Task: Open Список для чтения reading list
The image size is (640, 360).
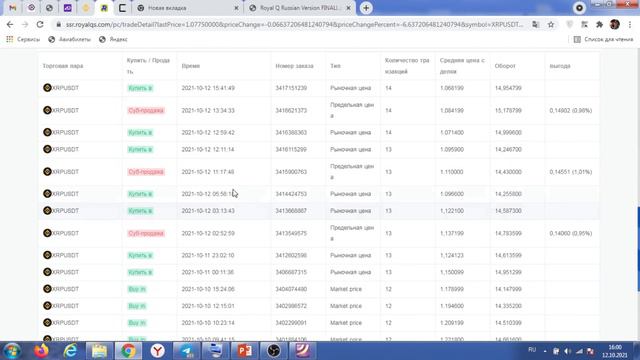Action: click(x=603, y=39)
